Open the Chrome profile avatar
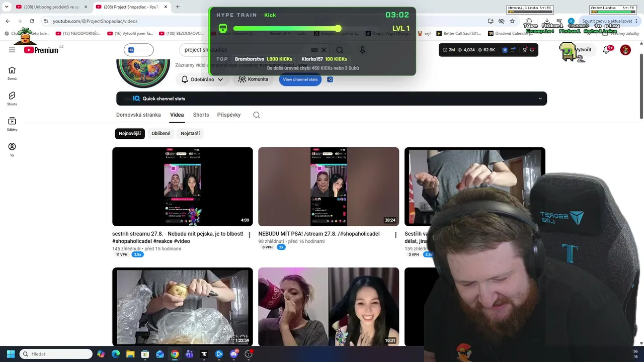The width and height of the screenshot is (644, 362). [x=571, y=21]
